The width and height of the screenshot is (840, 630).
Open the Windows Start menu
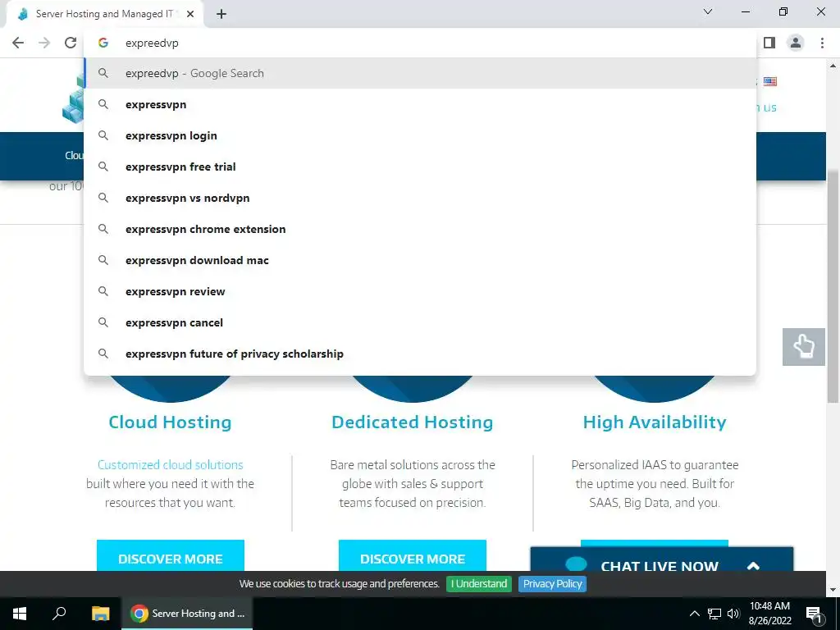click(x=20, y=614)
